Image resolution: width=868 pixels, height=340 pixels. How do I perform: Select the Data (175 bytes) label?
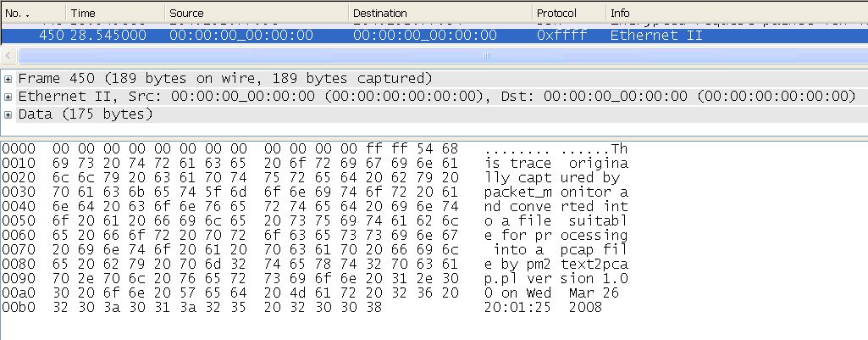[x=85, y=114]
